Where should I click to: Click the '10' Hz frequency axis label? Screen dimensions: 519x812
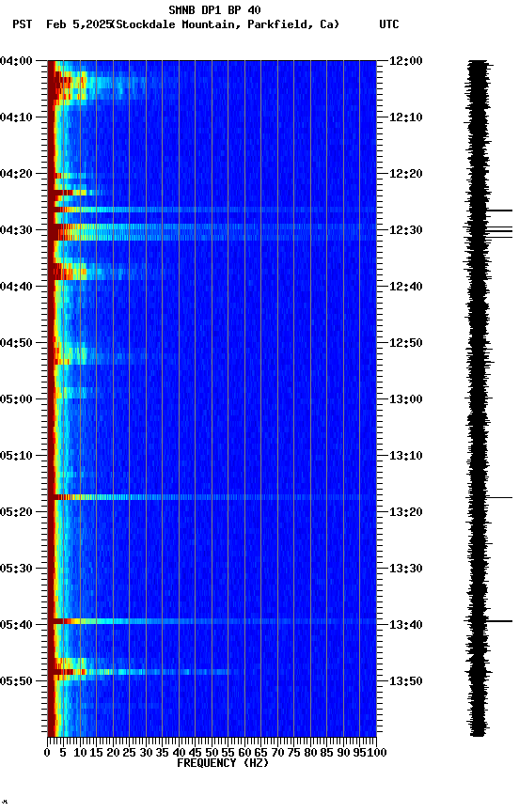pos(80,753)
